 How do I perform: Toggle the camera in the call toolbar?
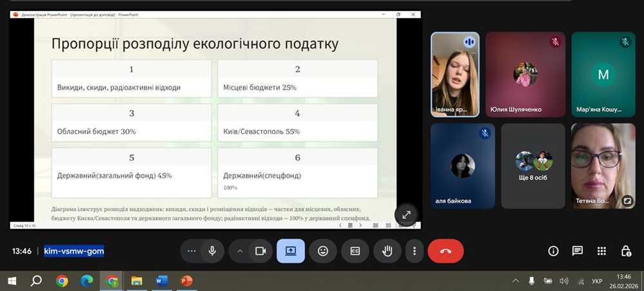coord(260,251)
